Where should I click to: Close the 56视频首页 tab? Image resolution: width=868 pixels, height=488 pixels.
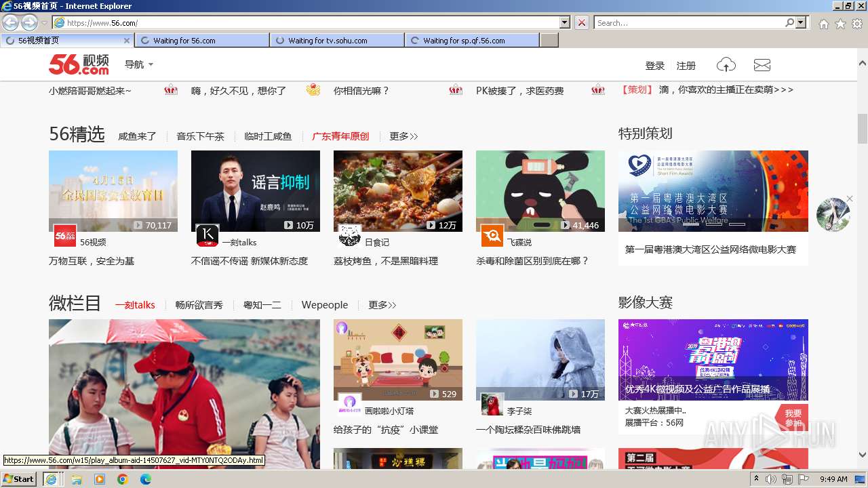126,41
